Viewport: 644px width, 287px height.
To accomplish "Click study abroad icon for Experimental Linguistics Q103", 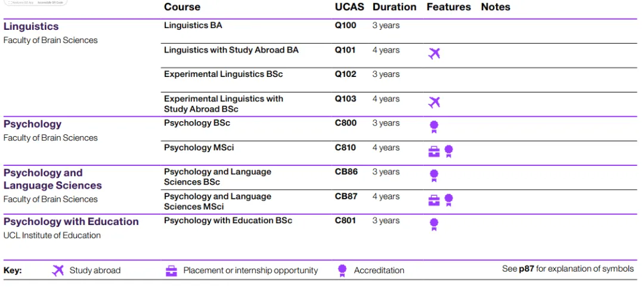I will click(x=434, y=102).
